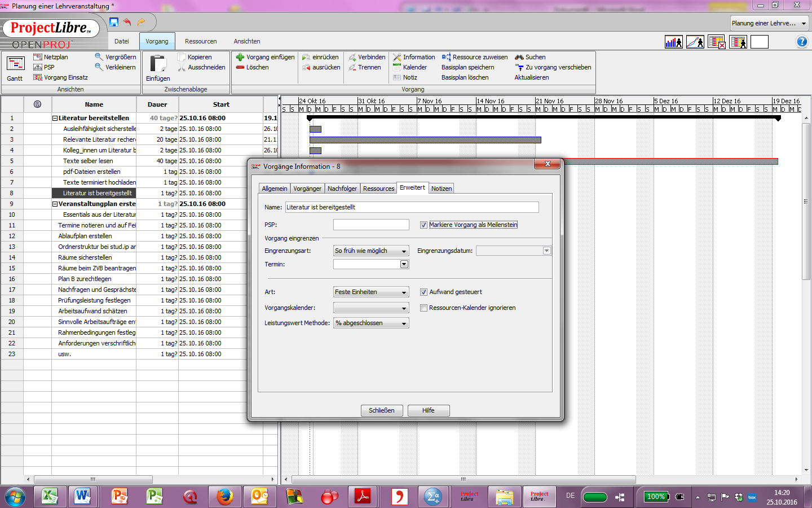Switch to the Ressourcen ribbon tab
Viewport: 812px width, 508px height.
201,41
